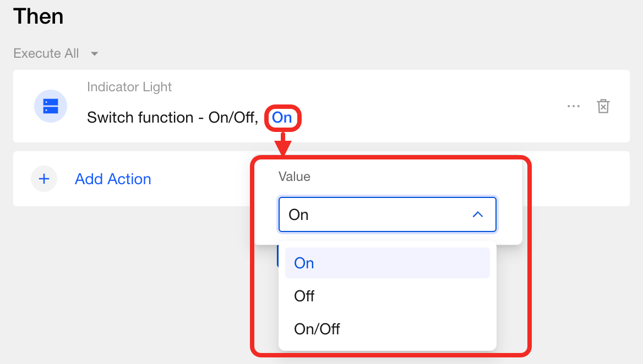Click the Then section heading
643x364 pixels.
click(x=39, y=16)
